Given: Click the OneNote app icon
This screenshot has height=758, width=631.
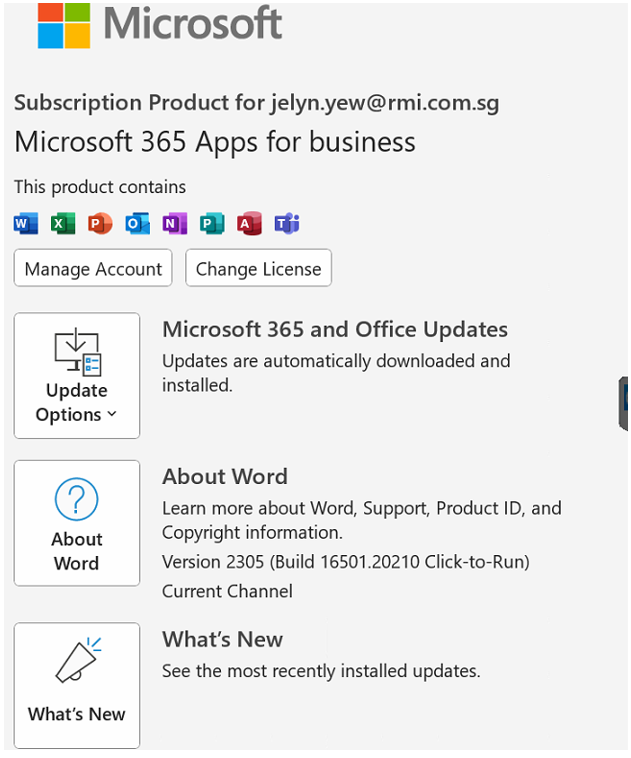Looking at the screenshot, I should point(175,223).
